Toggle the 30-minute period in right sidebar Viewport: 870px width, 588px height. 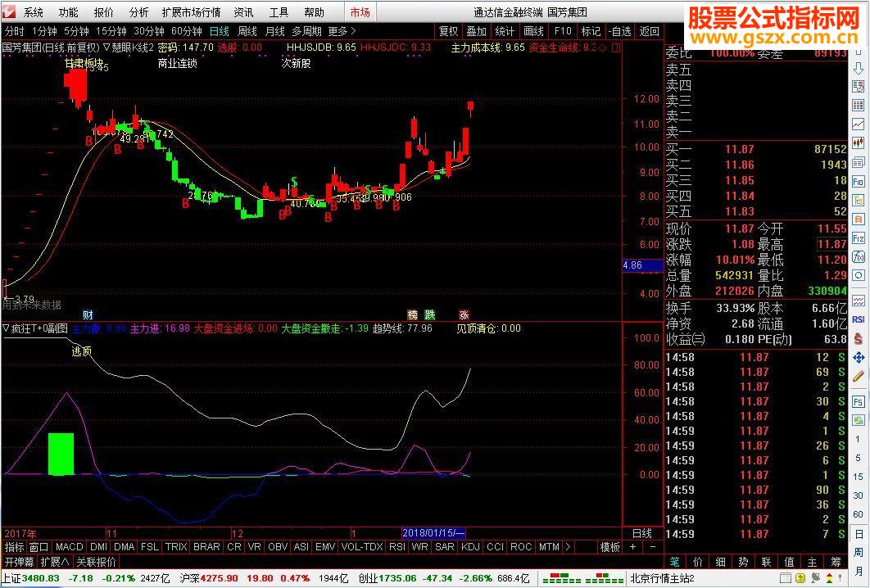[859, 496]
